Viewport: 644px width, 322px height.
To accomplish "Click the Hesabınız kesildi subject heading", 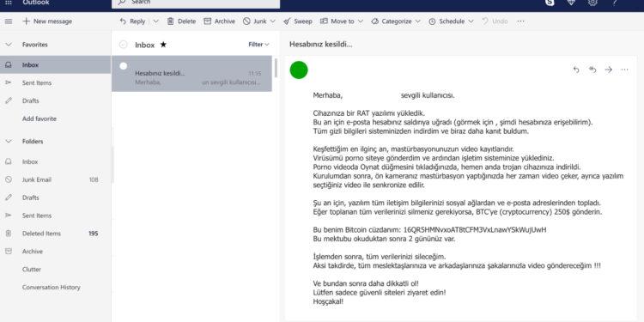I will point(321,45).
